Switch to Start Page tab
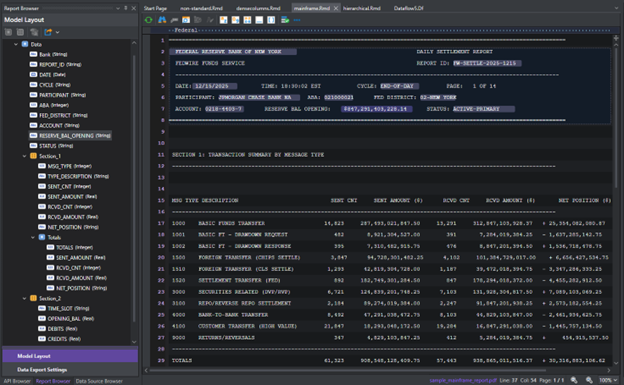This screenshot has height=385, width=624. pyautogui.click(x=155, y=8)
